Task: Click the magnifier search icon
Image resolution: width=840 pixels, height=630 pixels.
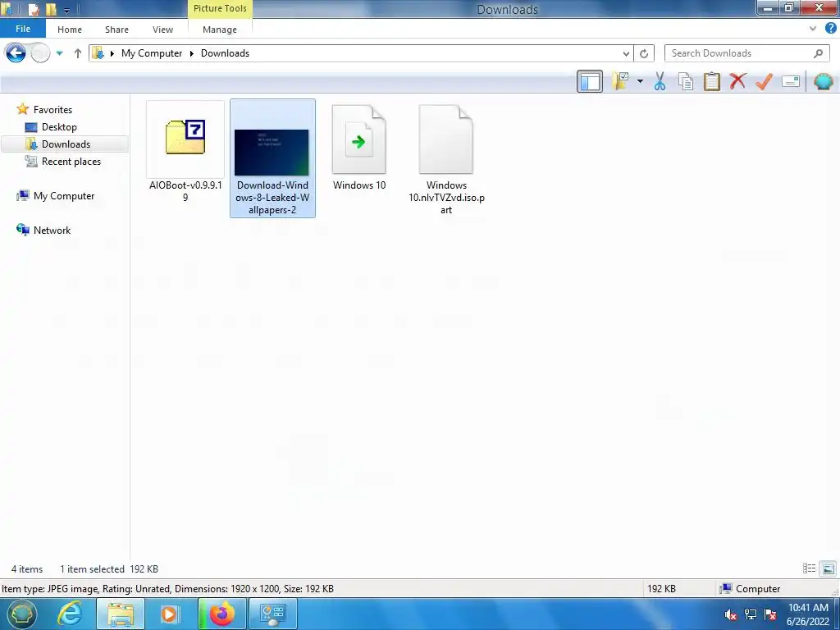Action: pos(818,53)
